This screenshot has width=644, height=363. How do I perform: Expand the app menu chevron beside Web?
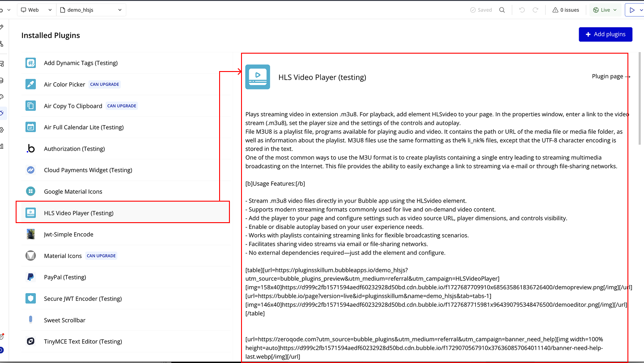pos(8,10)
